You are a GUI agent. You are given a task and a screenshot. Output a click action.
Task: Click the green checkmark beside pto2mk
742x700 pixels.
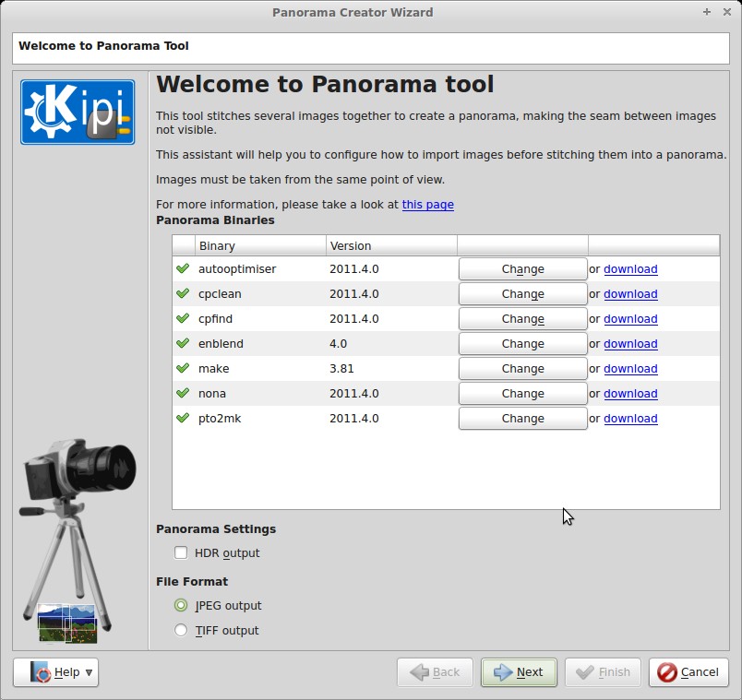(x=183, y=418)
